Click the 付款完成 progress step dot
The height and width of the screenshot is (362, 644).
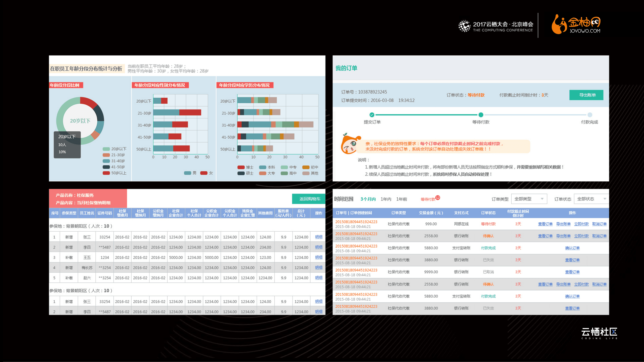590,115
